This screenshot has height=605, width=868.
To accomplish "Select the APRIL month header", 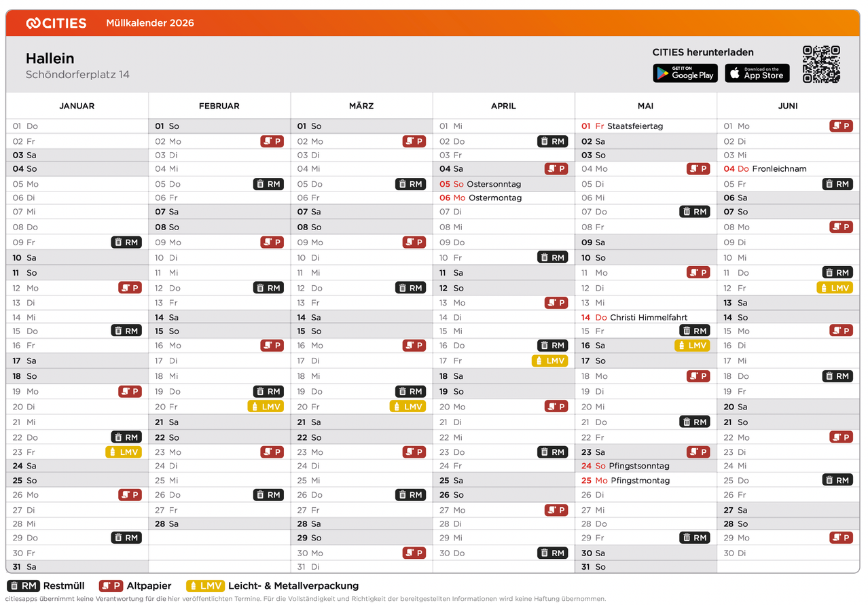I will (503, 106).
